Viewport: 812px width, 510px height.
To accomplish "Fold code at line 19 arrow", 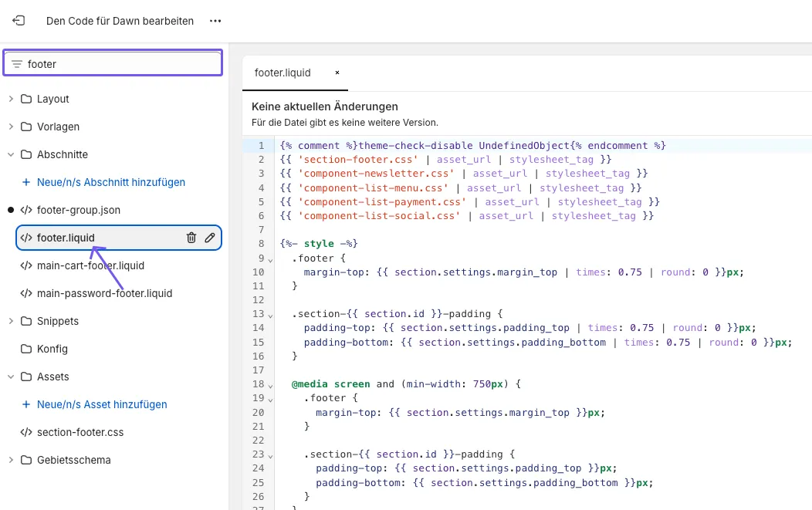I will tap(270, 399).
